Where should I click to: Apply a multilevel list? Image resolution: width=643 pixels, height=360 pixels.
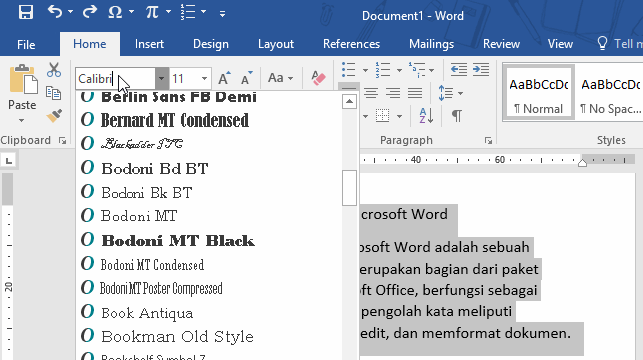click(416, 70)
